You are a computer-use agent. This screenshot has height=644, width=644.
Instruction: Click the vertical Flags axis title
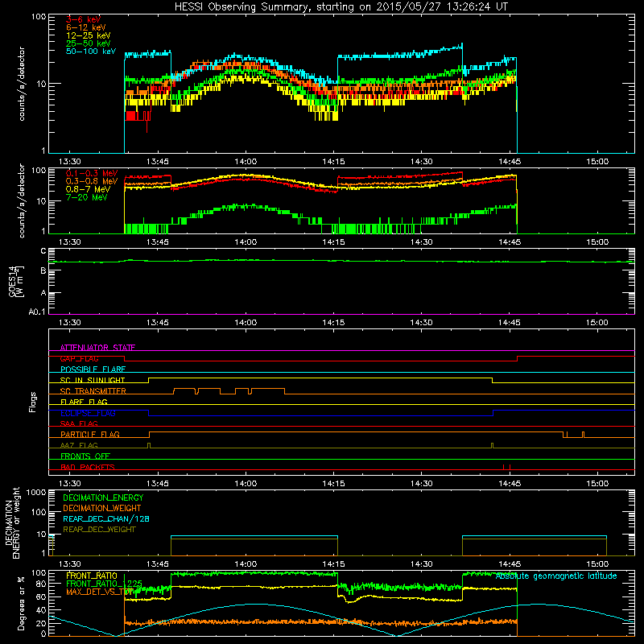33,402
